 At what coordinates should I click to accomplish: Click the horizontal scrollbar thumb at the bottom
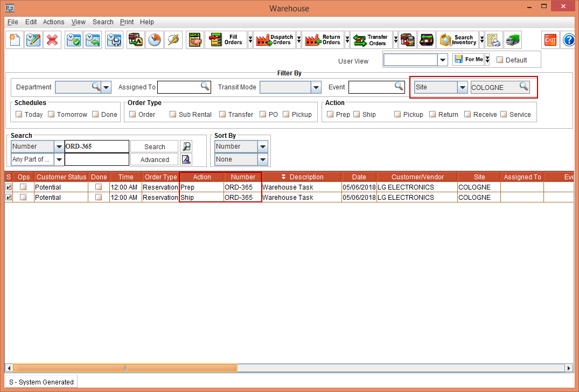click(125, 368)
